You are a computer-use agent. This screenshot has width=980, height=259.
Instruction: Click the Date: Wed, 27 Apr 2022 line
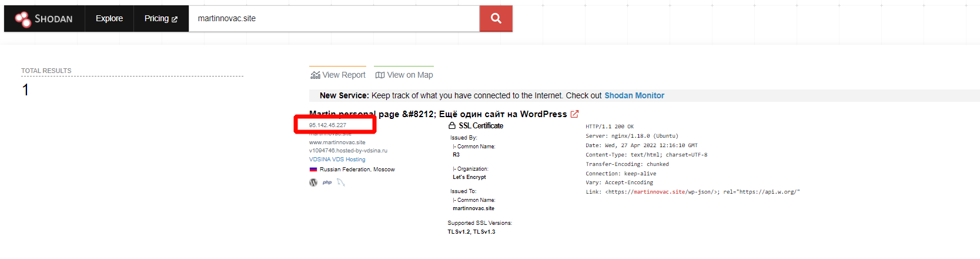[x=641, y=145]
